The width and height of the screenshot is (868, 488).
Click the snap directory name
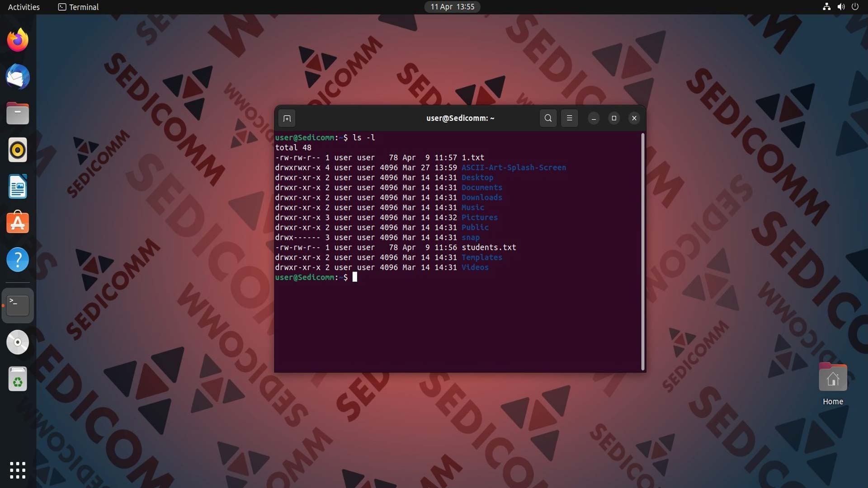(x=471, y=237)
